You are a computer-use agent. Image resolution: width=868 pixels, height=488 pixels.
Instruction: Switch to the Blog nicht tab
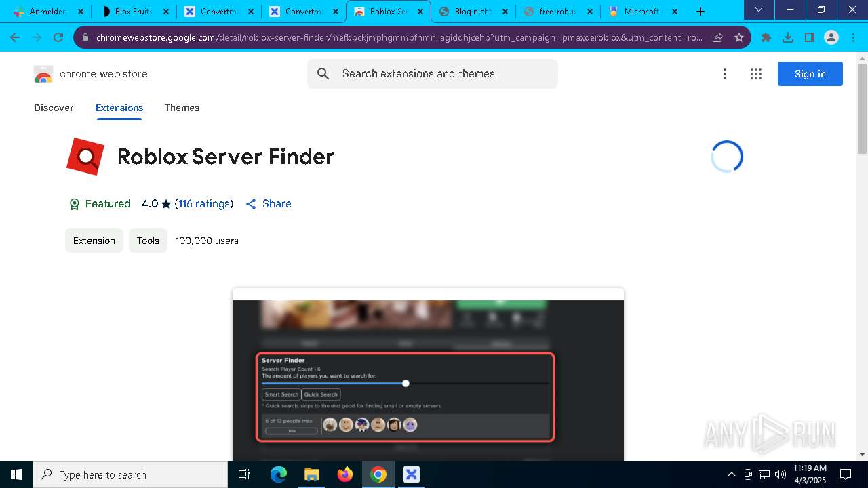pos(473,12)
